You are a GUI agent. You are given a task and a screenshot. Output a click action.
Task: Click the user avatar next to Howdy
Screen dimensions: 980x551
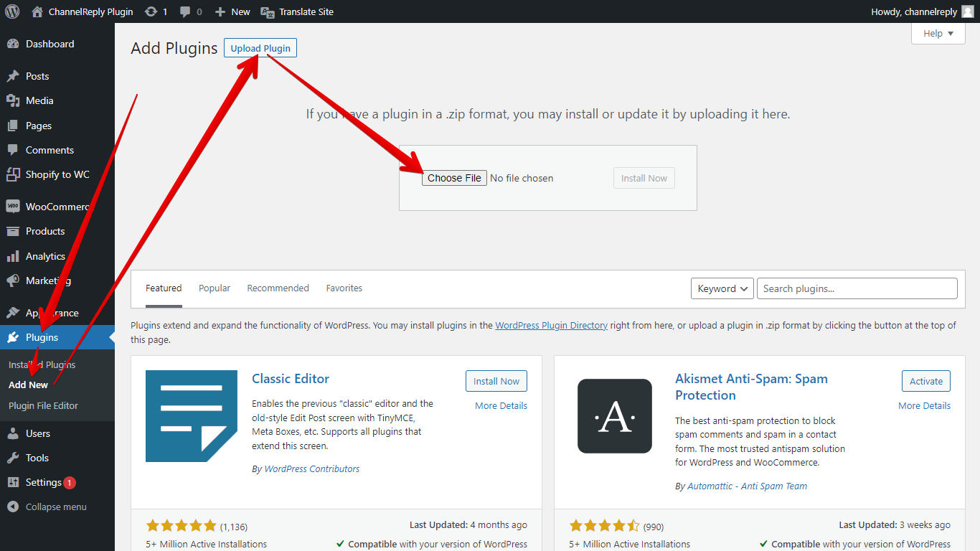pyautogui.click(x=968, y=11)
